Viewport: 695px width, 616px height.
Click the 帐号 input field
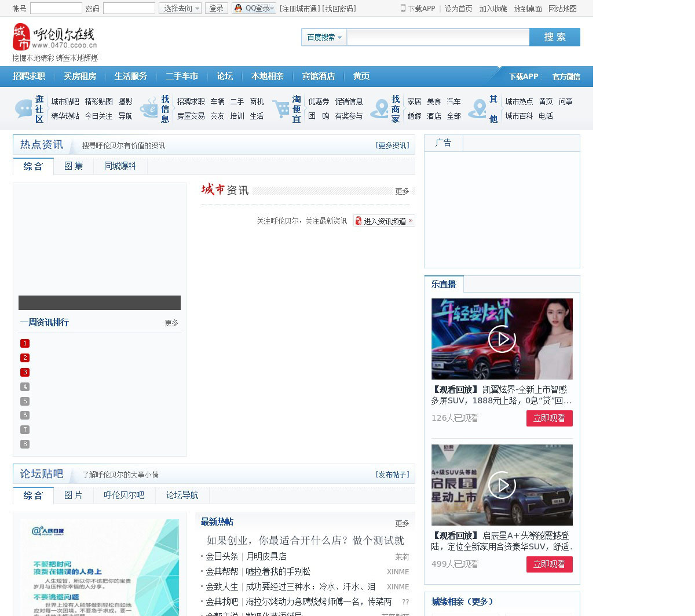[56, 8]
